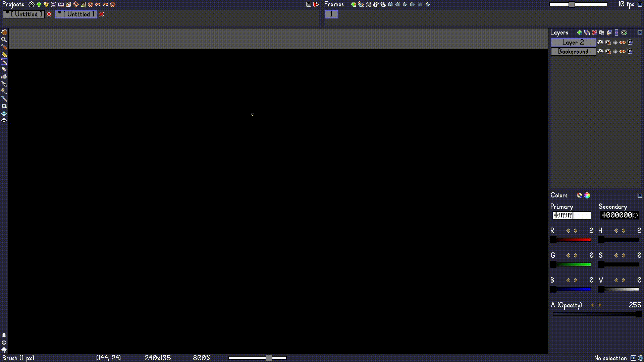Toggle the Background layer link chain icon

[x=623, y=51]
